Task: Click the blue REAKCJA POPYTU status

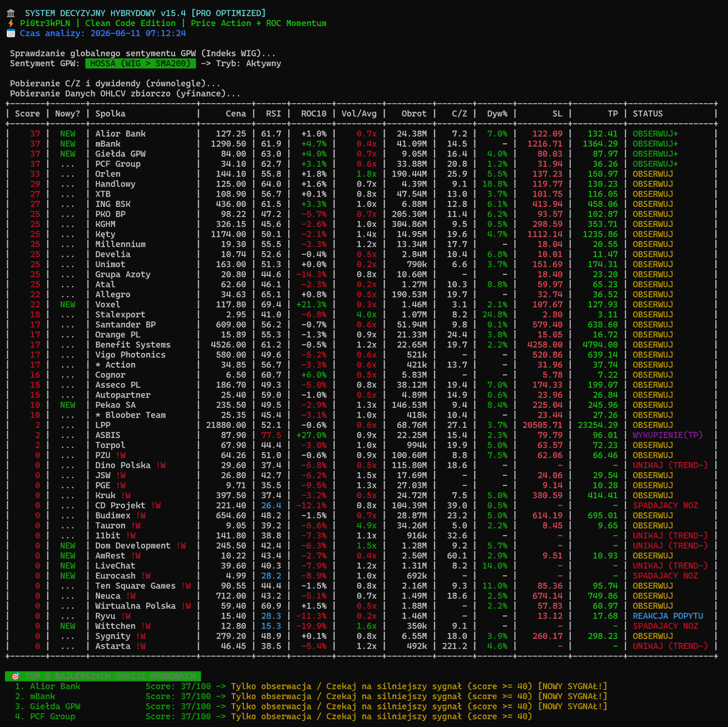Action: click(x=668, y=616)
